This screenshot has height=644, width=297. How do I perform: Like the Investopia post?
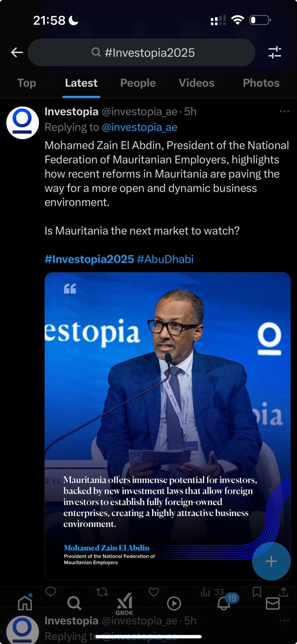tap(154, 592)
